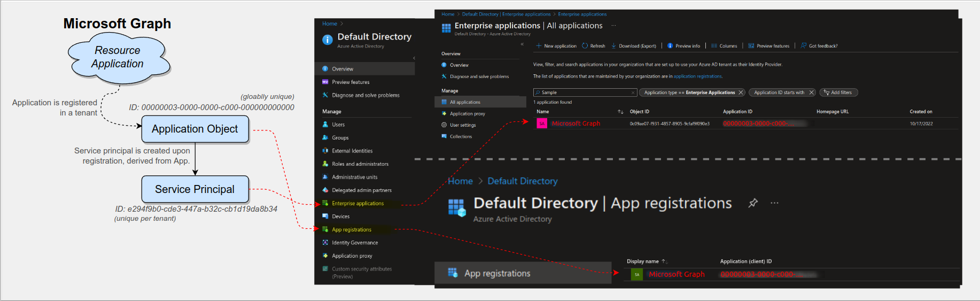
Task: Open Application proxy in Default Directory menu
Action: click(352, 256)
